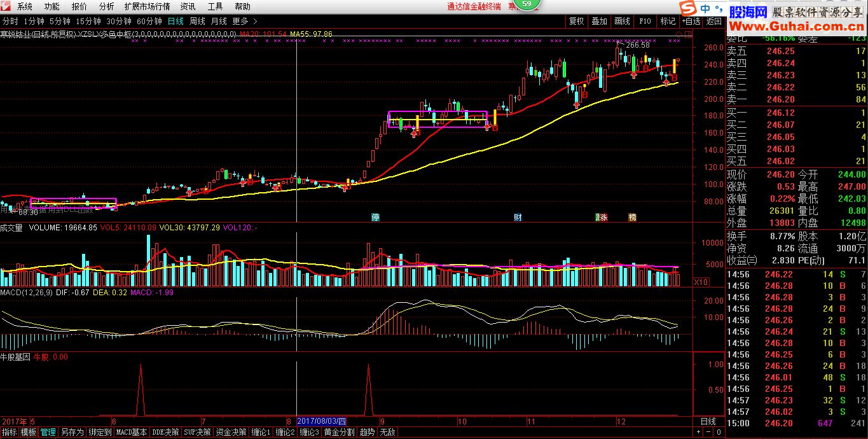Viewport: 868px width, 439px height.
Task: Open the 帮助 menu
Action: 242,6
